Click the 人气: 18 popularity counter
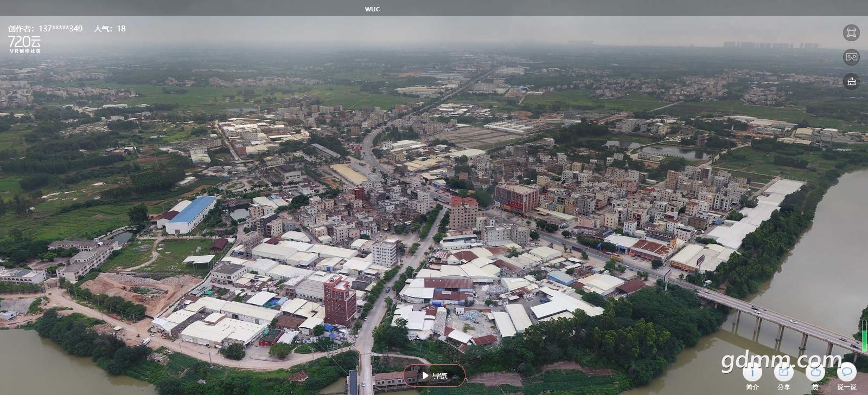The image size is (868, 395). 110,29
